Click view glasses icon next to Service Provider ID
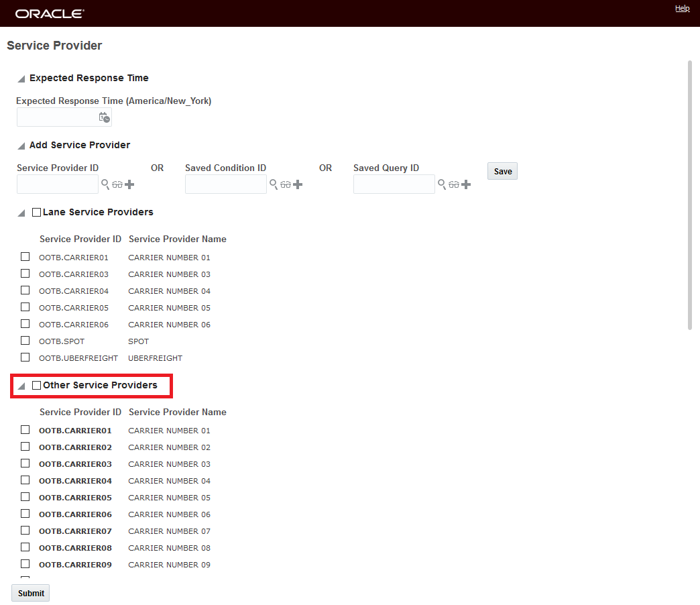Screen dimensions: 700x605 click(x=117, y=184)
